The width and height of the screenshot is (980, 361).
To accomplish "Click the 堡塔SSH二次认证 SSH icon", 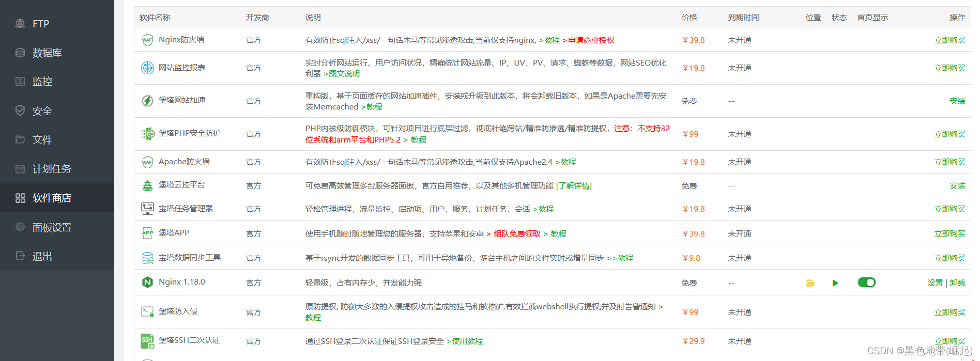I will click(147, 341).
